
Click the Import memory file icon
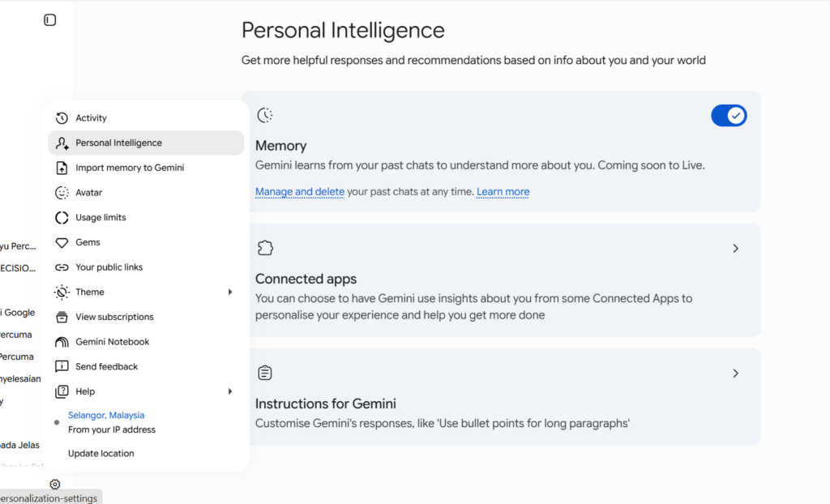[62, 168]
